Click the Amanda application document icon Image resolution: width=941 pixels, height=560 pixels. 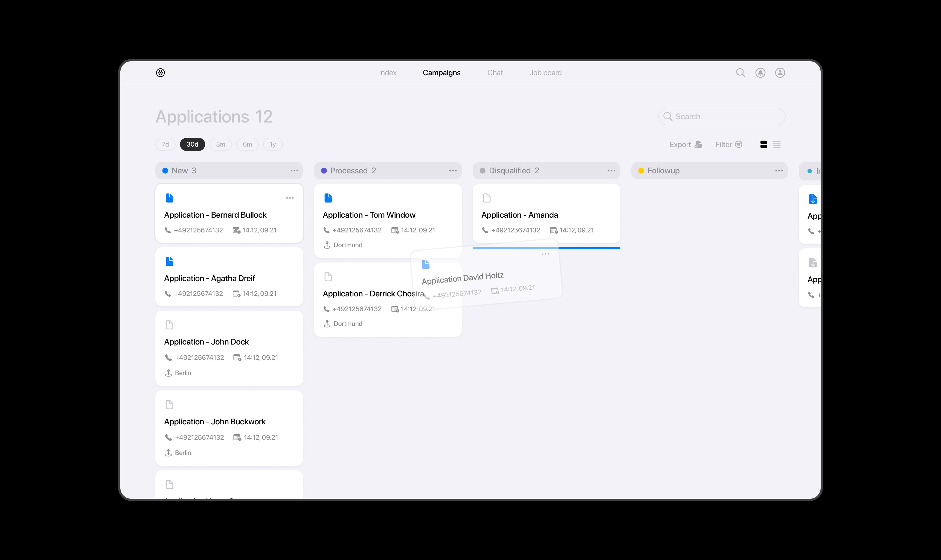coord(487,198)
